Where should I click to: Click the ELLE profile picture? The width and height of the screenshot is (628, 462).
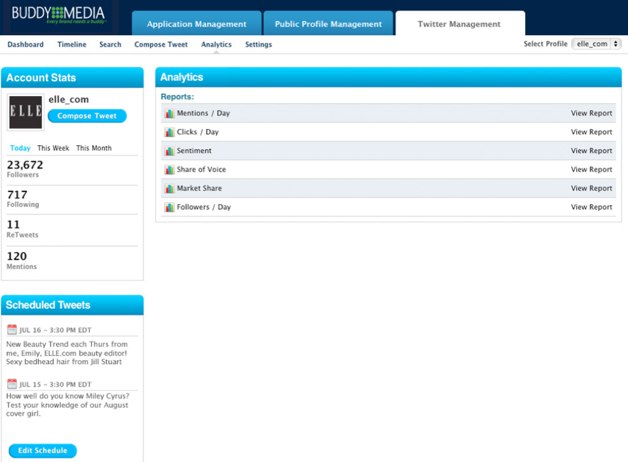click(x=26, y=112)
